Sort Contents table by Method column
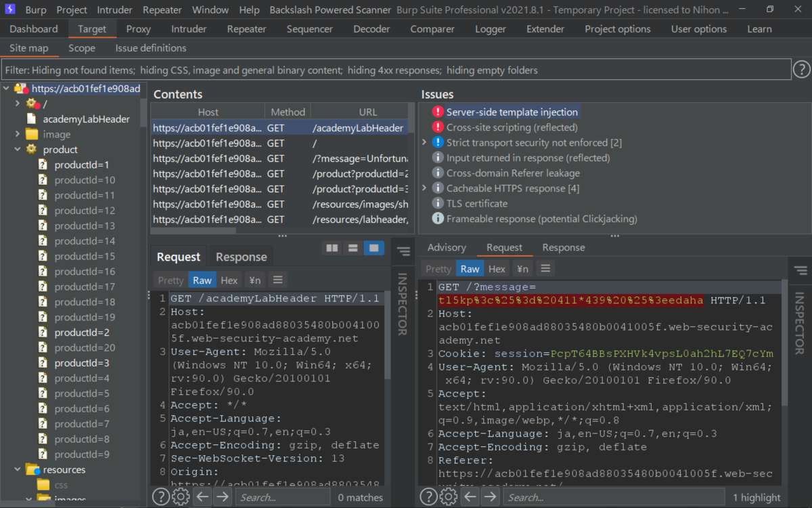 288,112
